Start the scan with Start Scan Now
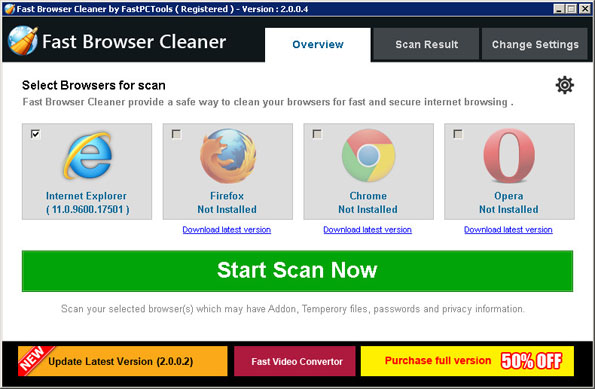This screenshot has height=389, width=595. 297,271
